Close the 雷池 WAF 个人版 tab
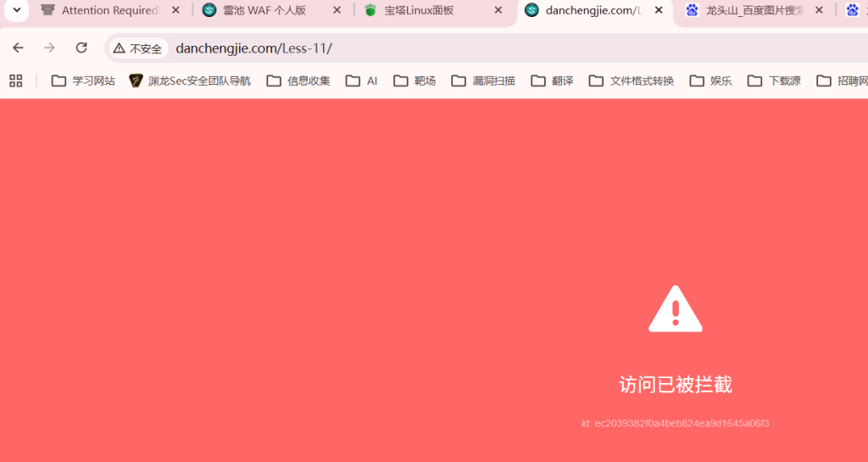 [337, 11]
